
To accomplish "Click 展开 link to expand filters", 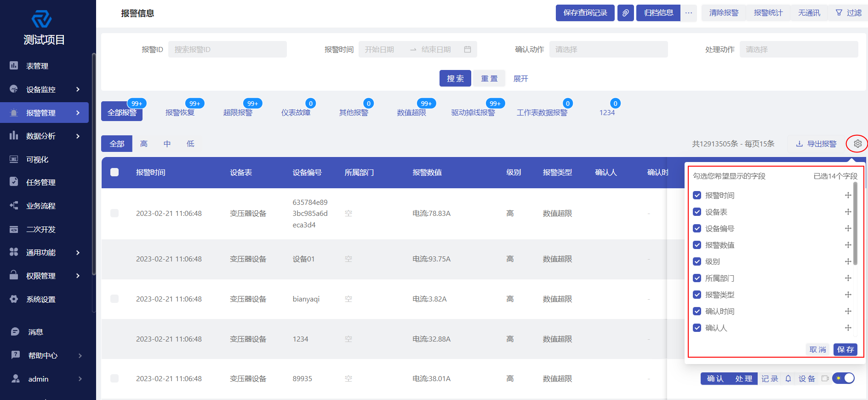I will coord(520,79).
